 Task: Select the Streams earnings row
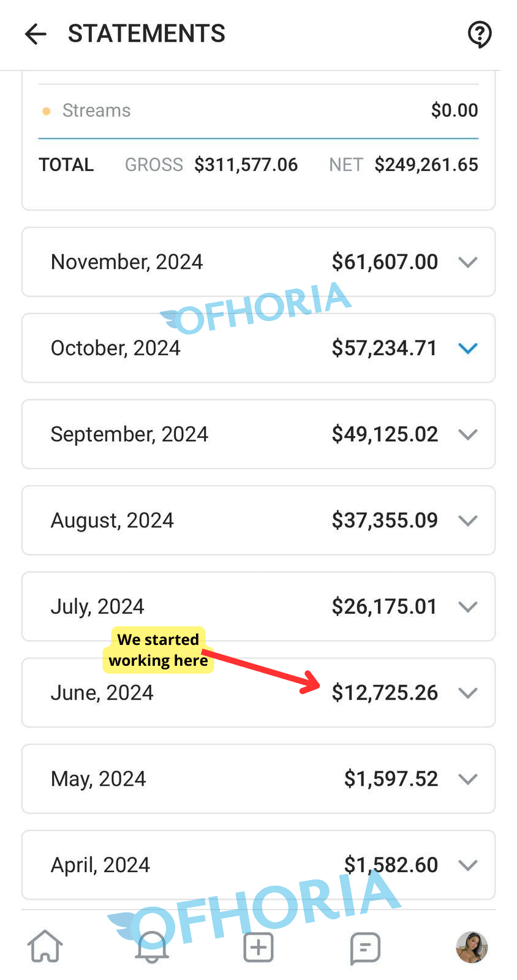click(258, 110)
